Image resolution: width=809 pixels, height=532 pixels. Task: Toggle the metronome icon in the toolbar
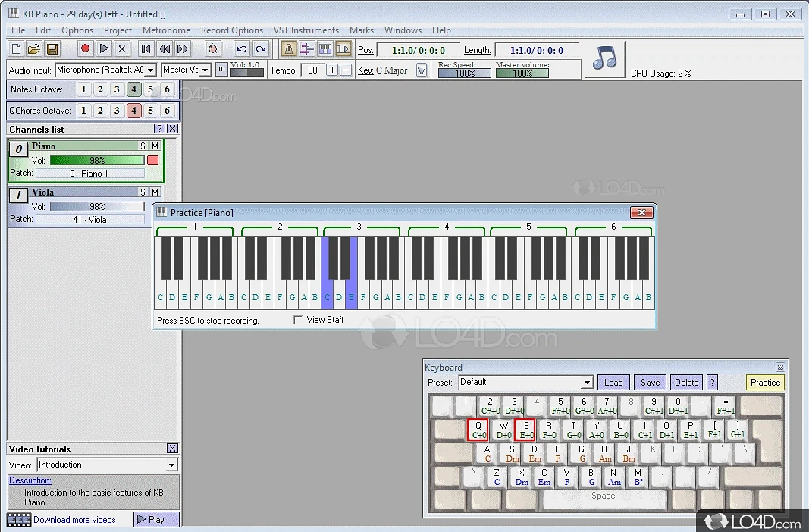pyautogui.click(x=289, y=49)
